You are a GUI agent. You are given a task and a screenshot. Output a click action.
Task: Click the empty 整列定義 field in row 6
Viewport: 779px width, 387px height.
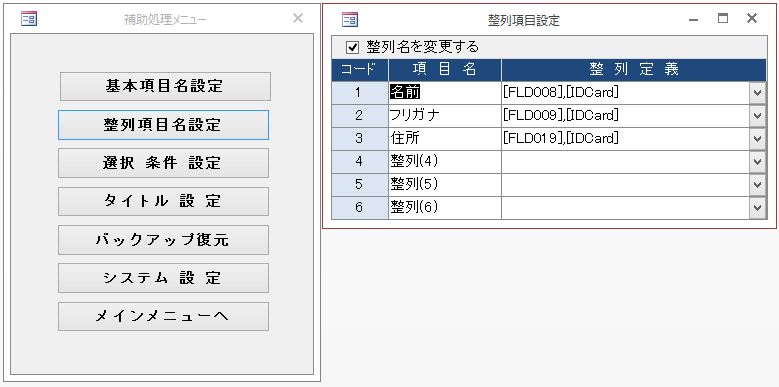pyautogui.click(x=625, y=208)
